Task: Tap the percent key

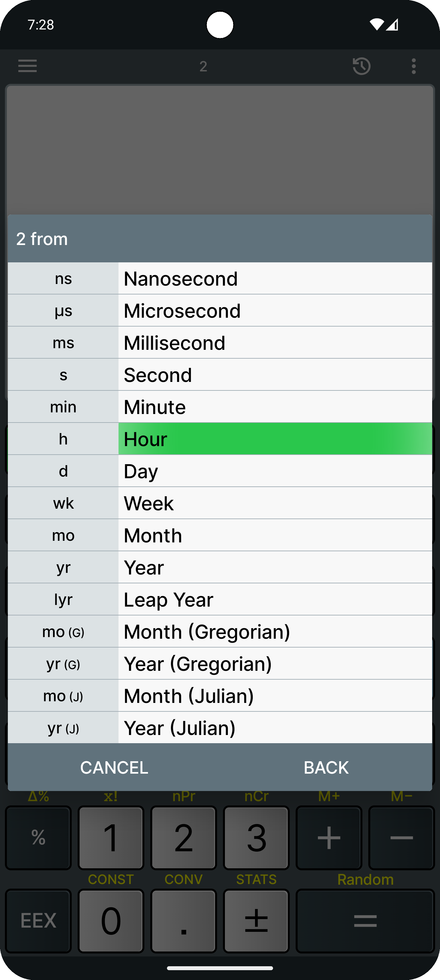Action: click(x=38, y=837)
